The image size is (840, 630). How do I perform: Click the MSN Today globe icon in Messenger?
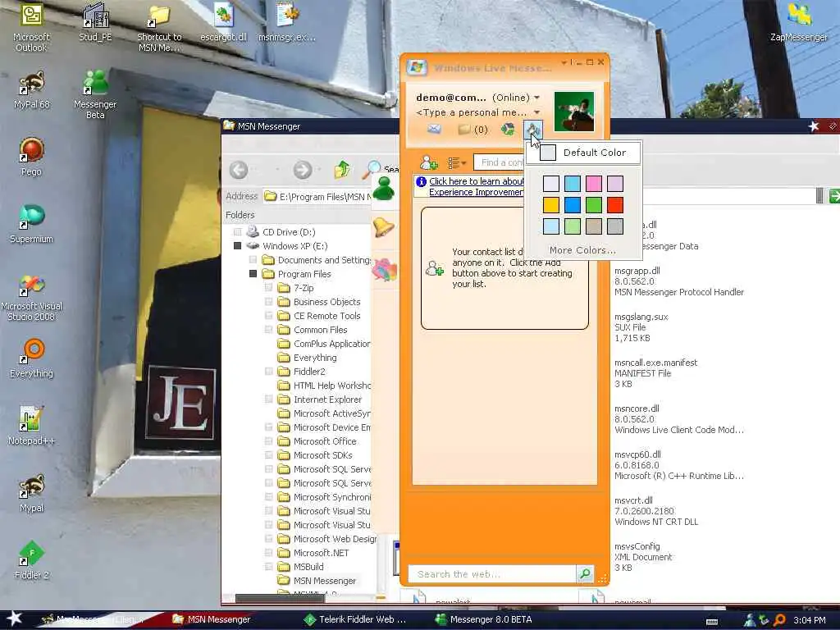507,129
